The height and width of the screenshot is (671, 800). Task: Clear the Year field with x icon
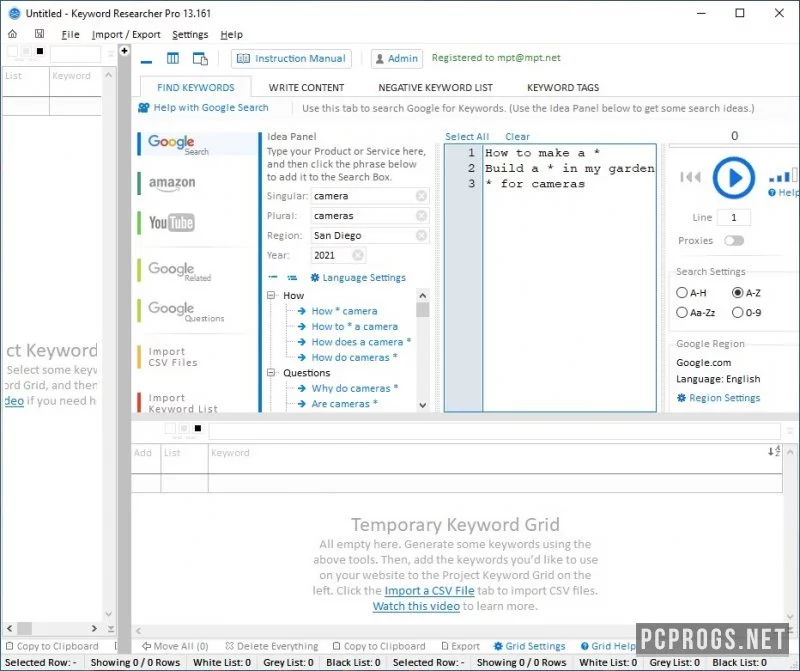pos(358,255)
